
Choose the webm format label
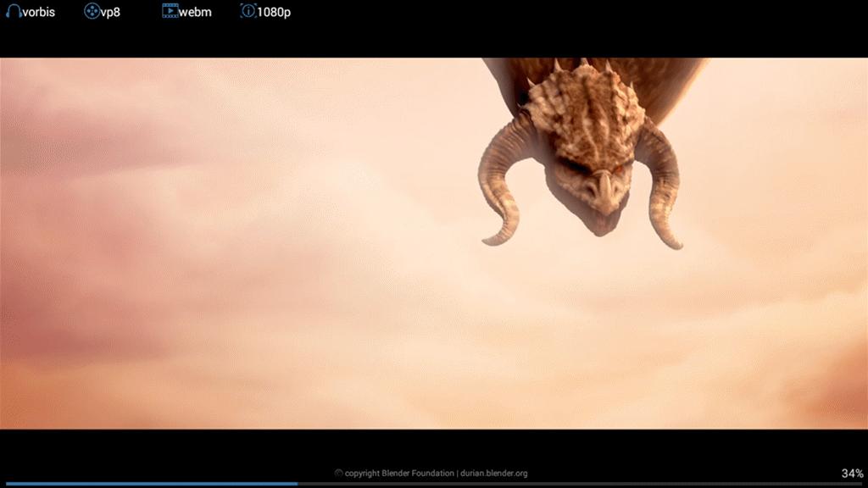click(195, 13)
